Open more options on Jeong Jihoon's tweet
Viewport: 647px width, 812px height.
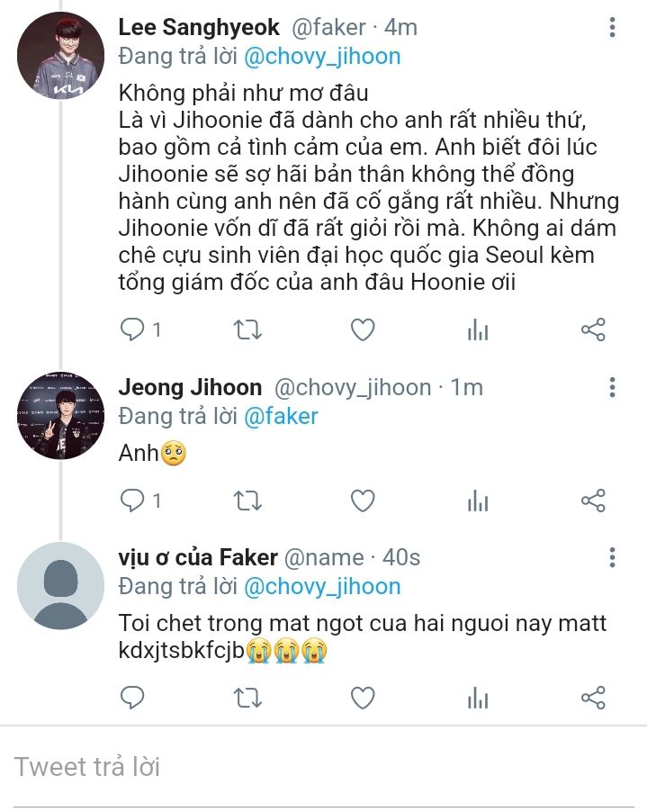tap(612, 388)
